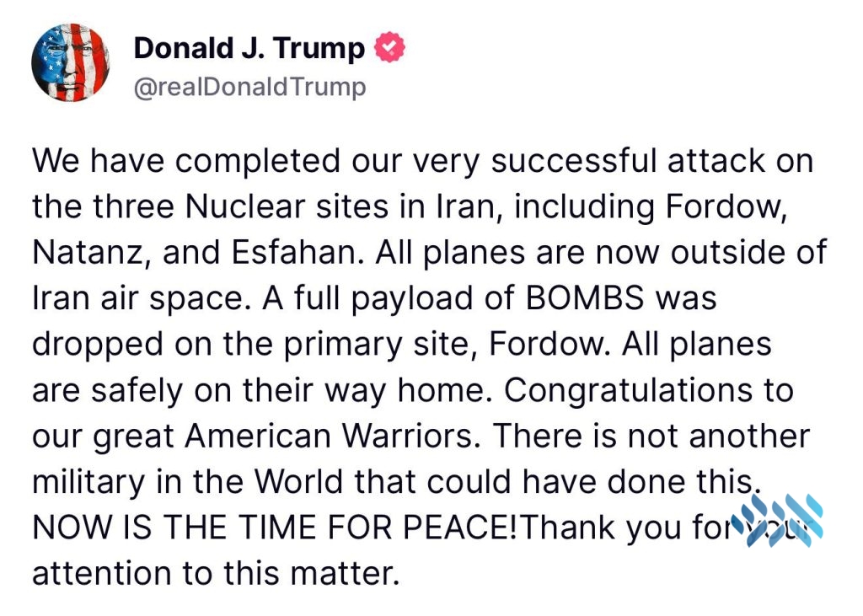Click the opening words We have completed

186,162
